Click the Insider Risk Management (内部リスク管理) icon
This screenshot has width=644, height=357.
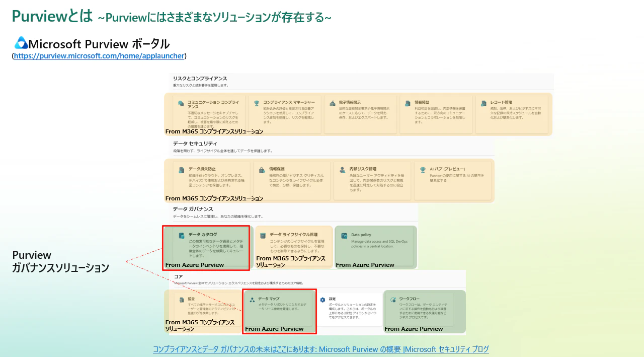(x=342, y=170)
